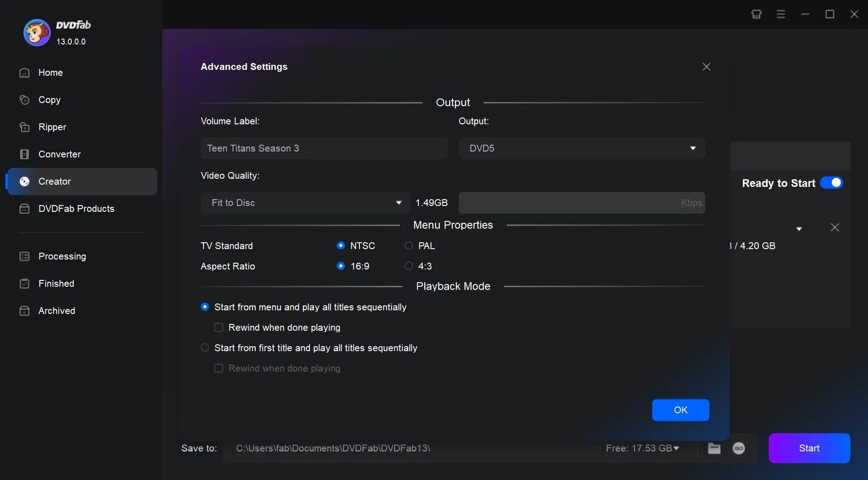Screen dimensions: 868x480
Task: Open DVDFab Products in sidebar
Action: tap(76, 209)
